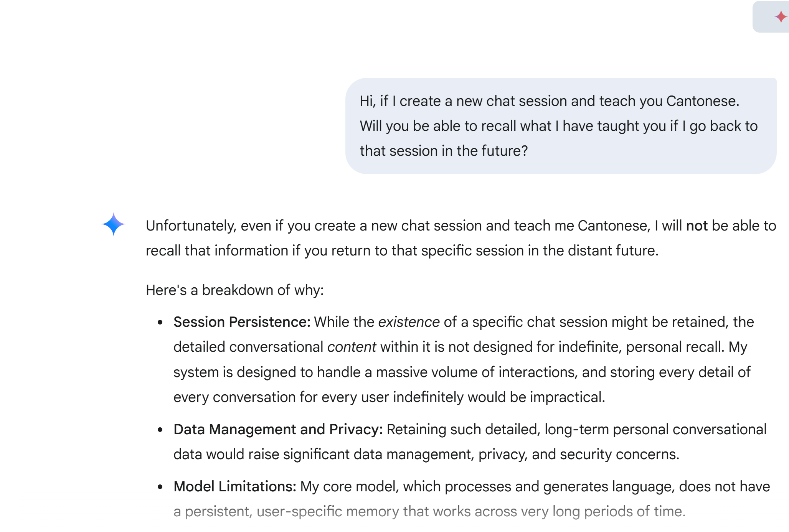Select the user message bubble about Cantonese
The height and width of the screenshot is (532, 789).
(561, 126)
